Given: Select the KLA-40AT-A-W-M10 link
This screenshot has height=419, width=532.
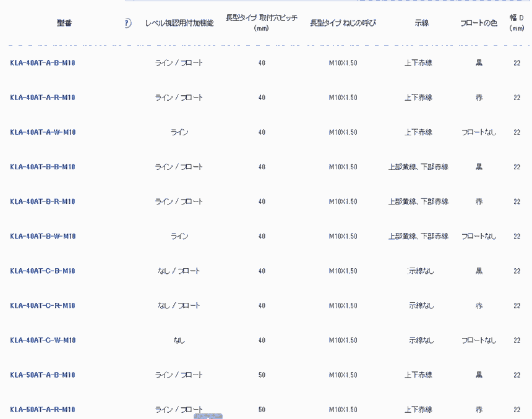Looking at the screenshot, I should (x=43, y=132).
